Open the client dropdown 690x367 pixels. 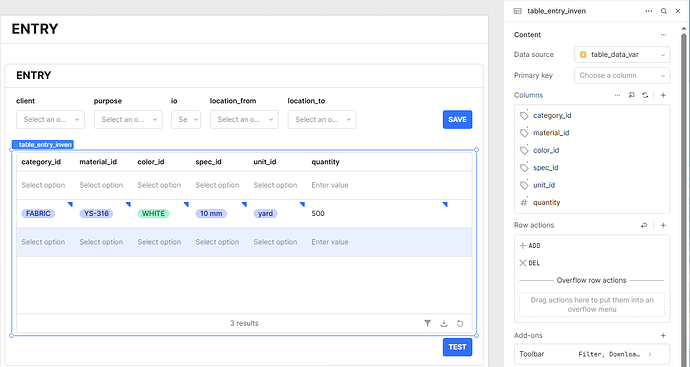(x=51, y=119)
